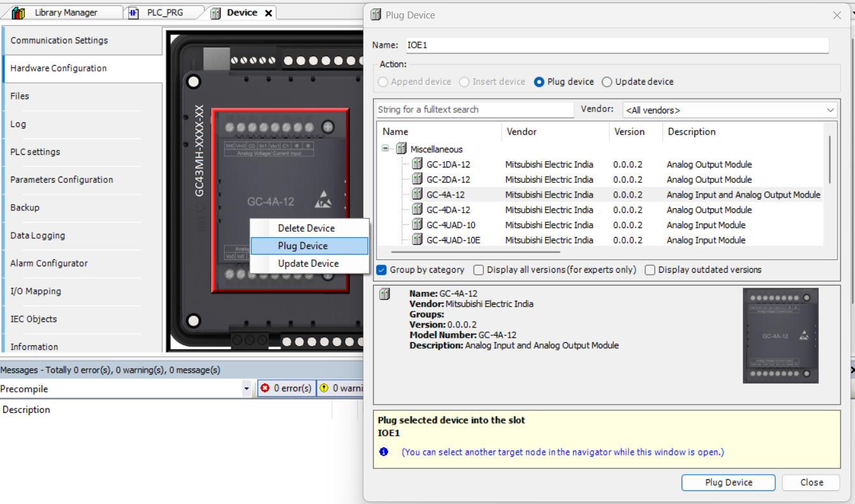Open Log page in sidebar
The width and height of the screenshot is (855, 504).
(x=83, y=124)
